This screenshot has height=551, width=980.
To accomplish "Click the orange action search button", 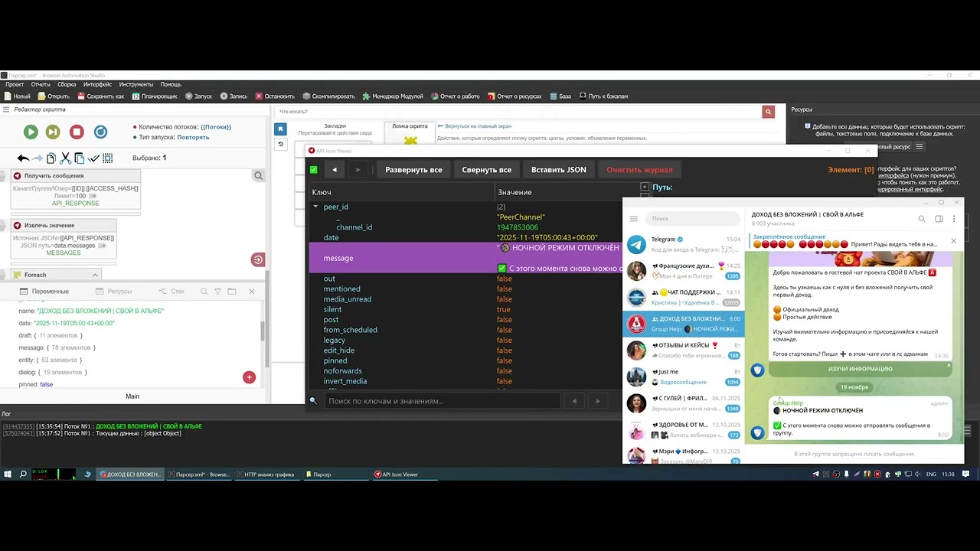I will (768, 112).
